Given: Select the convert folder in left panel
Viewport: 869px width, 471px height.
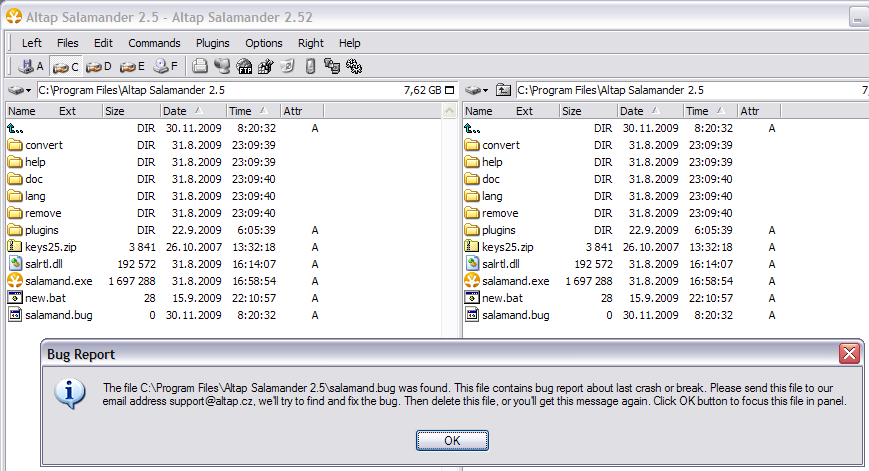Looking at the screenshot, I should point(35,145).
